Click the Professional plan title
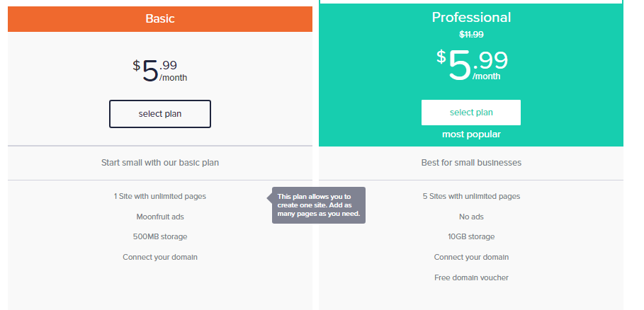This screenshot has width=644, height=310. click(x=471, y=18)
